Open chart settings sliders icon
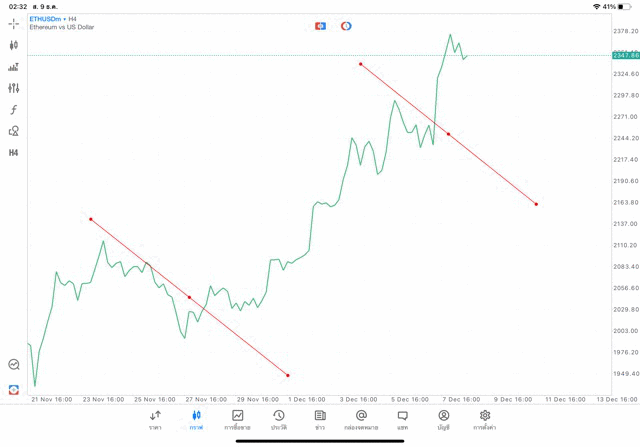This screenshot has width=640, height=447. point(14,88)
